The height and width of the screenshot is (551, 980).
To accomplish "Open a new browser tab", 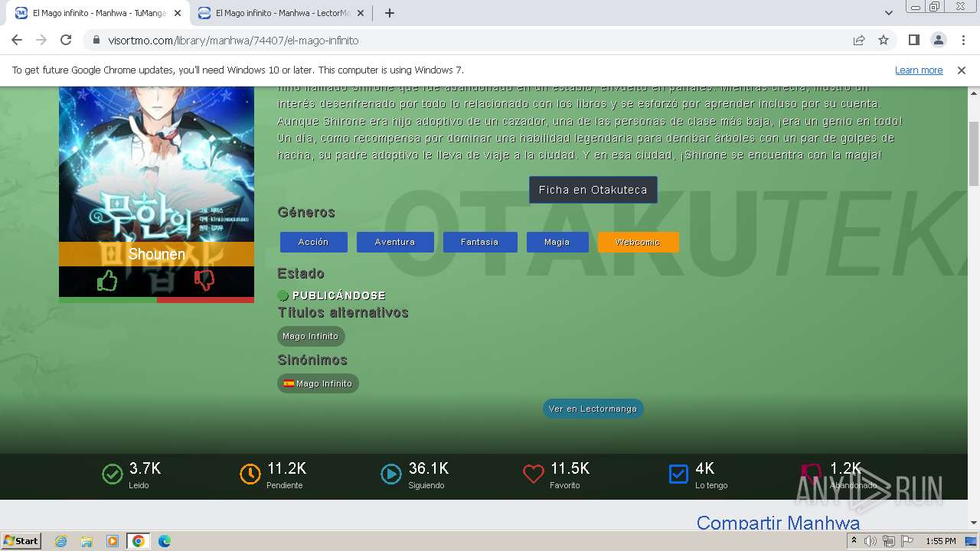I will tap(390, 13).
